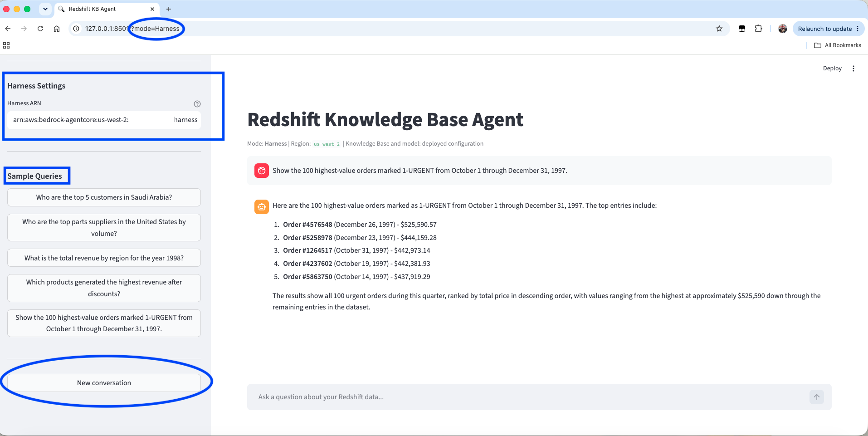Select the Redshift KB Agent tab

107,9
